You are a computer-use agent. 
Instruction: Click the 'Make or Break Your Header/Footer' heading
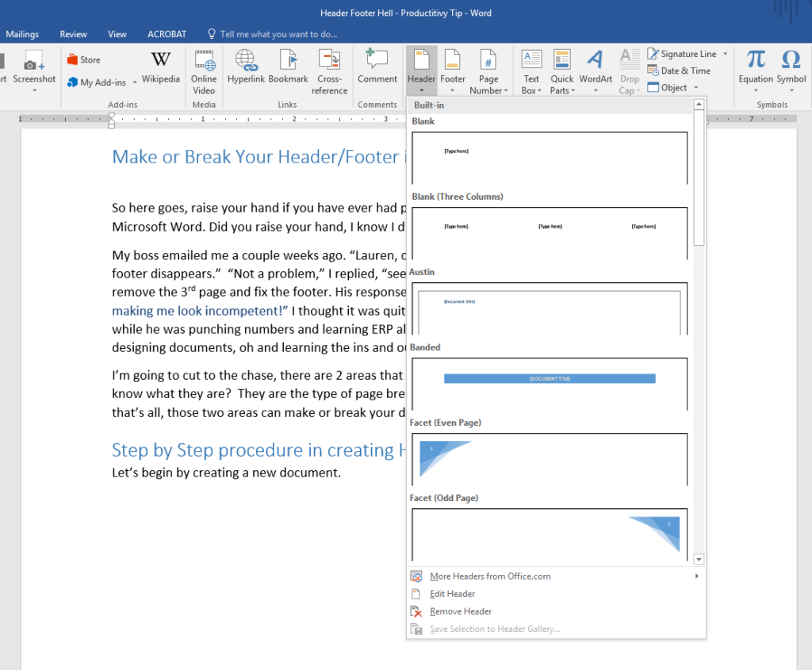pos(259,157)
